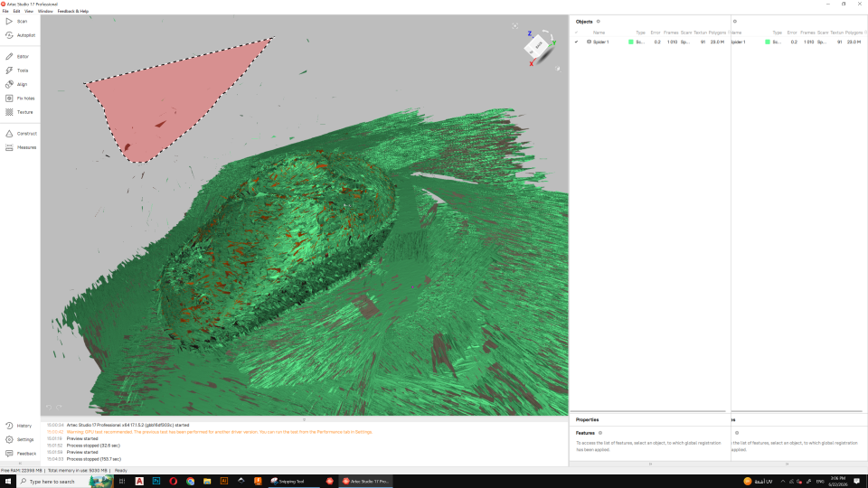Open the second Objects panel gear settings
Screen dimensions: 868x488
(734, 22)
